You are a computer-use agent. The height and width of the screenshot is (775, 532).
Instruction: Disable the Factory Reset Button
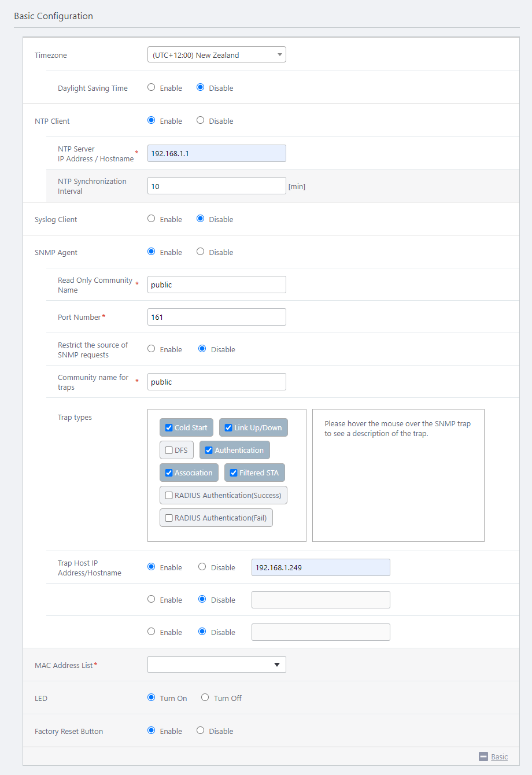coord(201,731)
